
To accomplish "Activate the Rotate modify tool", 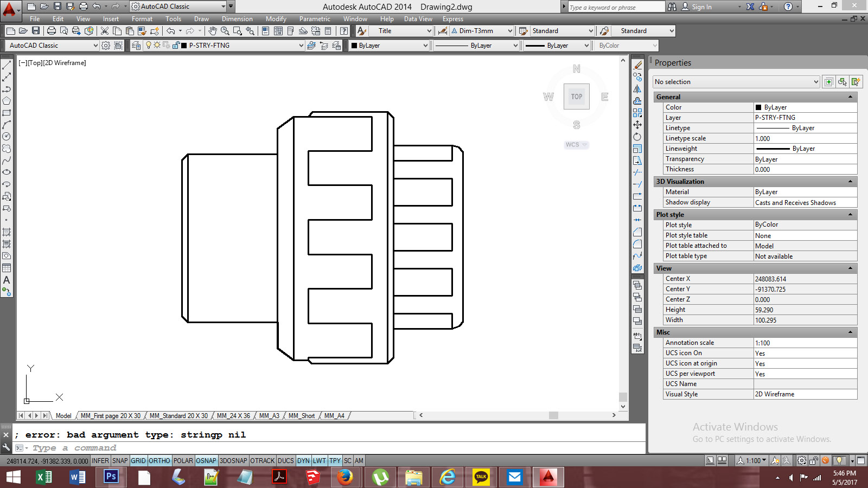I will click(x=637, y=137).
